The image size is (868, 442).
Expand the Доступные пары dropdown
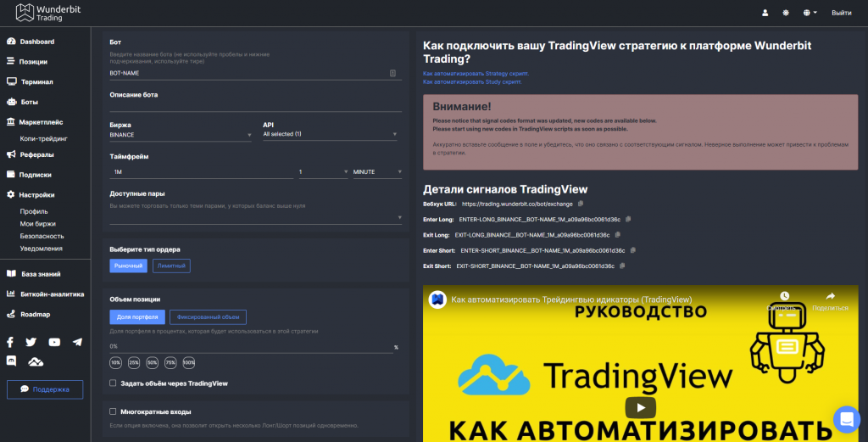pos(256,218)
